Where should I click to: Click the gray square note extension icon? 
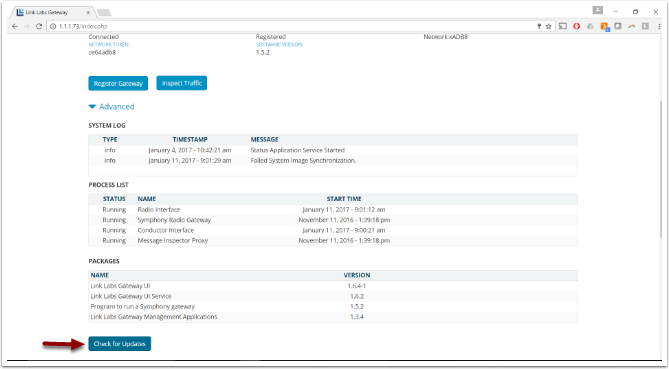point(618,26)
